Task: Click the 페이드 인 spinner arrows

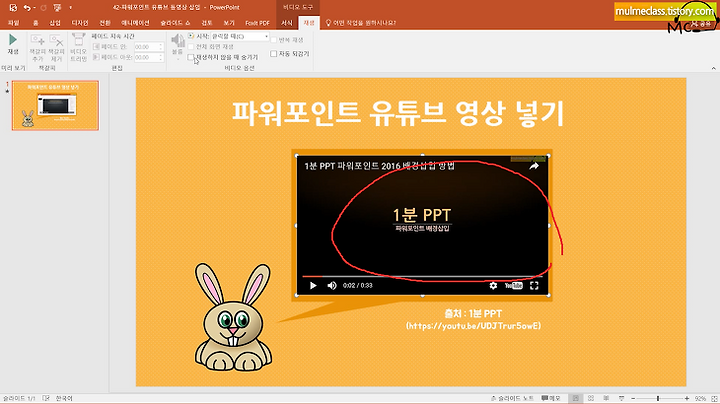Action: 161,47
